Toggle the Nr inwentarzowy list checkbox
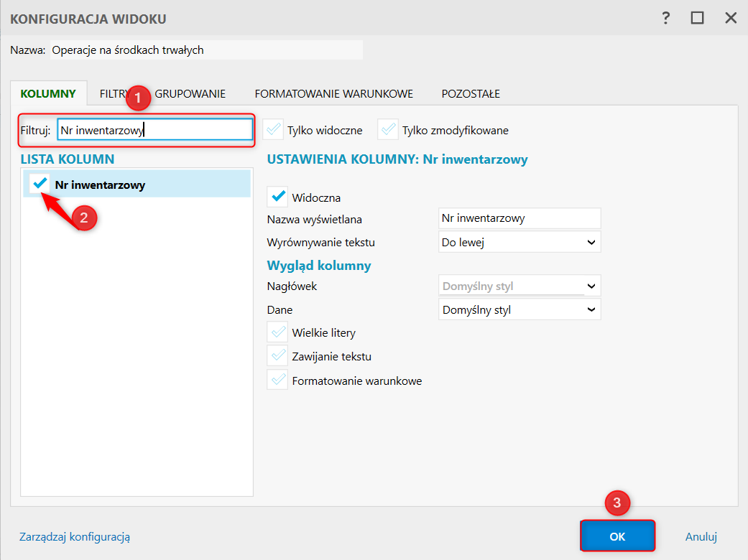 coord(41,184)
